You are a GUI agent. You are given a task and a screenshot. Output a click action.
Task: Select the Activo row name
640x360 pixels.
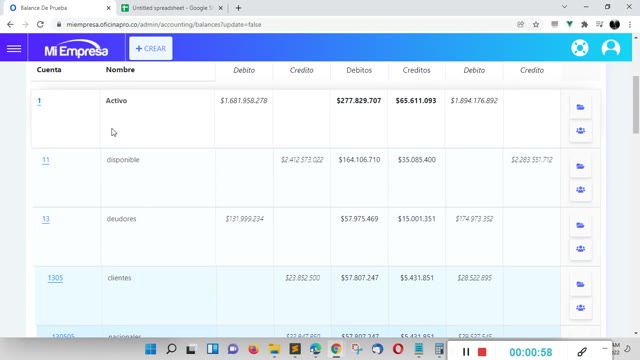pos(116,101)
